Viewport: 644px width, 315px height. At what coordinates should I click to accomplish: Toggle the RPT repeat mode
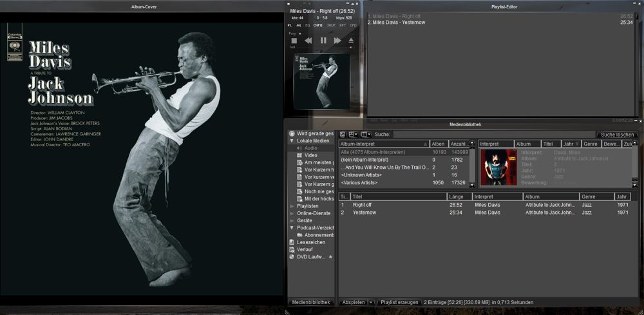pyautogui.click(x=343, y=25)
